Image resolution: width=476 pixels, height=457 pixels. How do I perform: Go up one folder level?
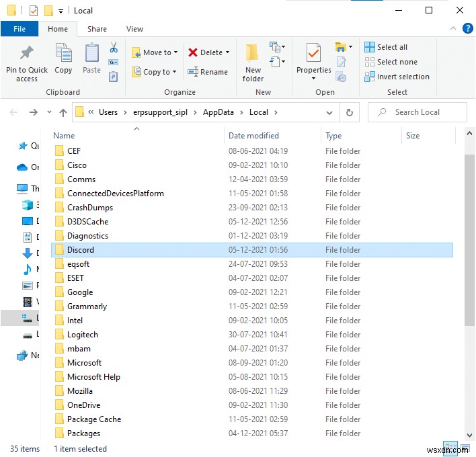coord(63,113)
